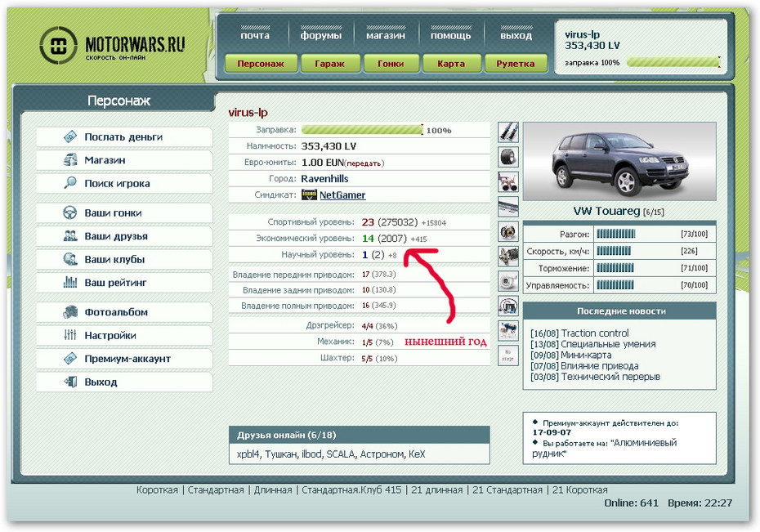Image resolution: width=760 pixels, height=532 pixels.
Task: Click the Поиск игрока magnifier icon
Action: 70,183
